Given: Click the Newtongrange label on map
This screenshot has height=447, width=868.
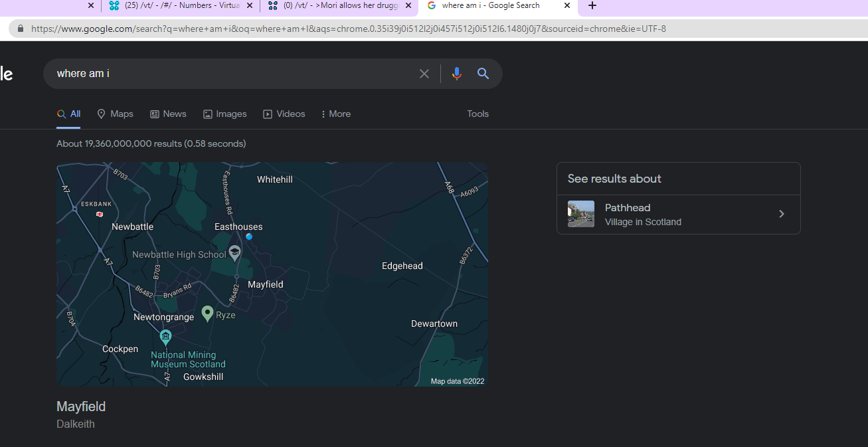Looking at the screenshot, I should pos(164,317).
